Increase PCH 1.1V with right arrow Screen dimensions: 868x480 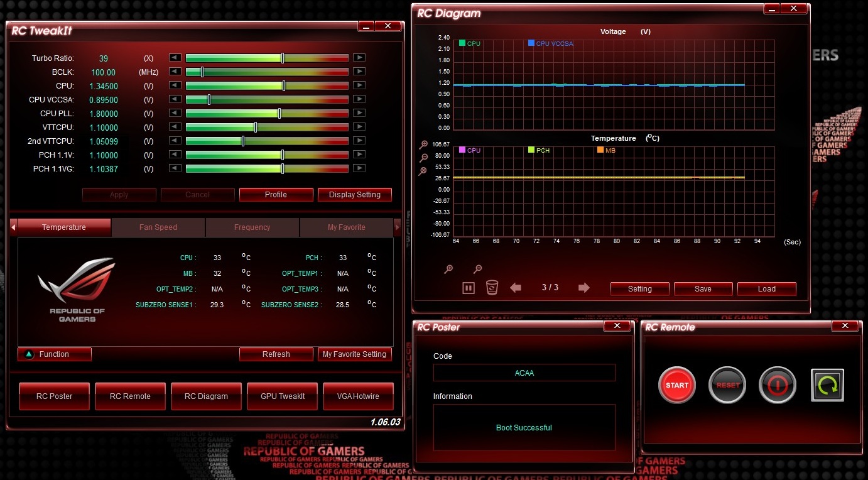[x=359, y=155]
